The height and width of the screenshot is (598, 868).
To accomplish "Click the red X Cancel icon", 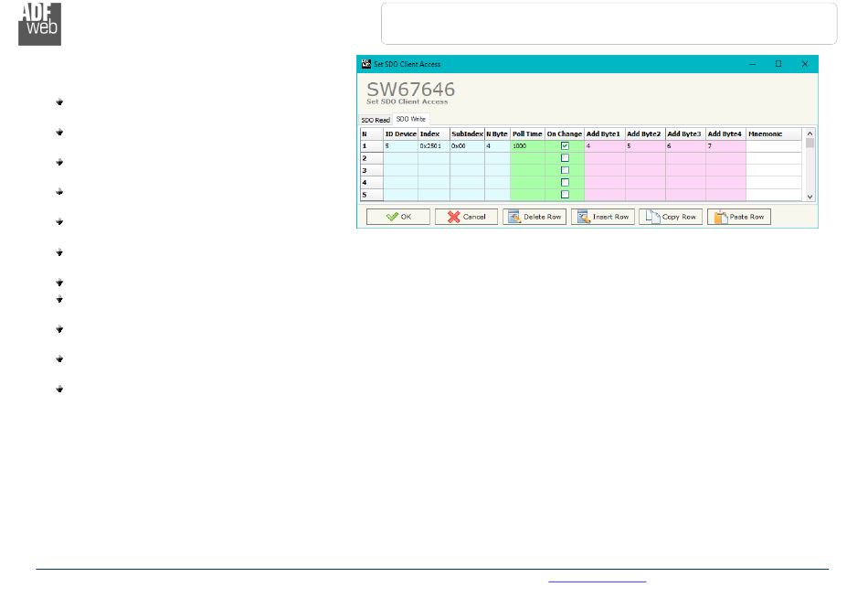I will [x=452, y=218].
